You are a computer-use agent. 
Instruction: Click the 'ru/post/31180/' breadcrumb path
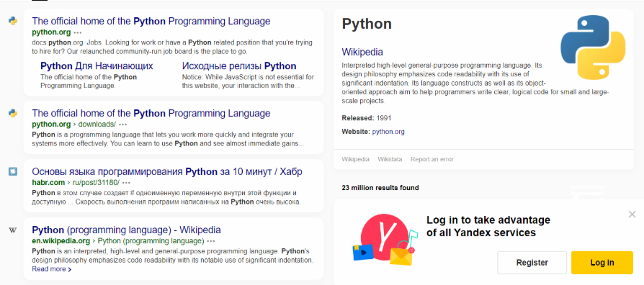point(96,183)
